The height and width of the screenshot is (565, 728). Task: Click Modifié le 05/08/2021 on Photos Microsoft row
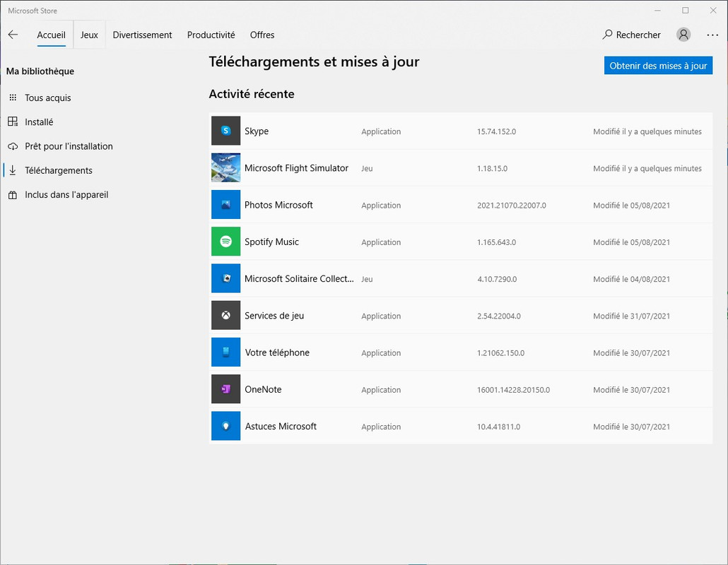631,205
